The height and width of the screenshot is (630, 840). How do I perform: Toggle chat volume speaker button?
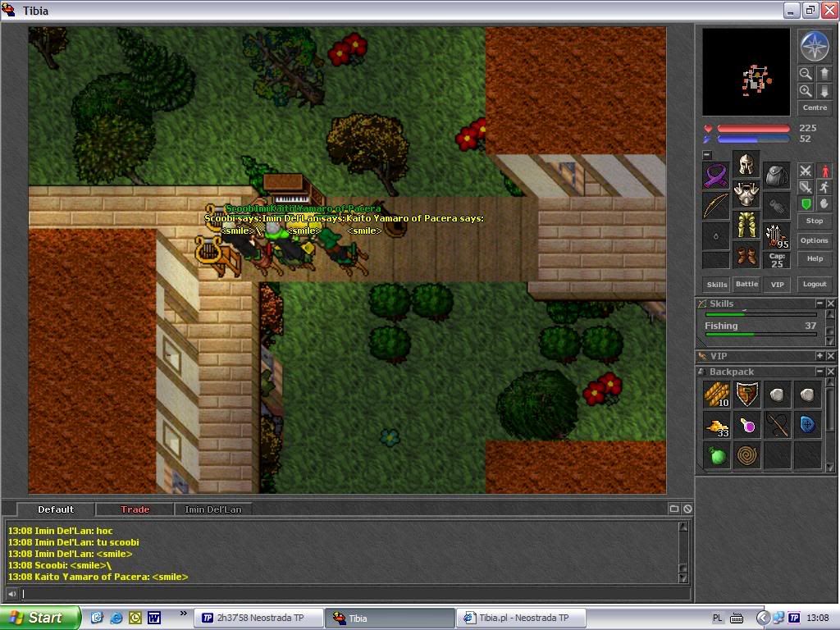(11, 594)
